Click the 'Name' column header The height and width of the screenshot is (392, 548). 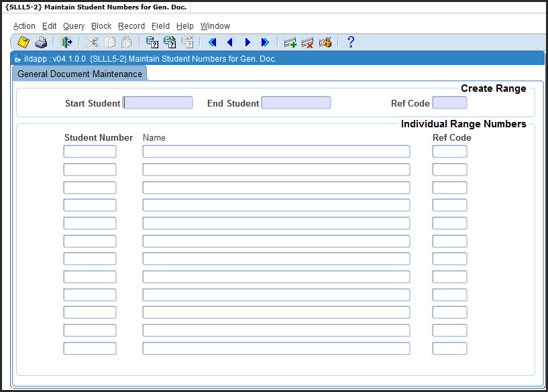click(x=154, y=137)
